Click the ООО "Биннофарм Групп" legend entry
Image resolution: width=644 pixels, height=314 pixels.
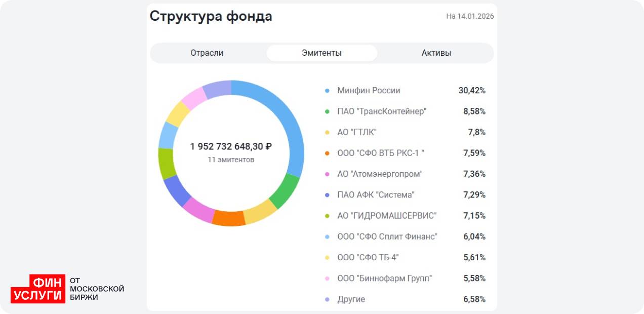(385, 279)
